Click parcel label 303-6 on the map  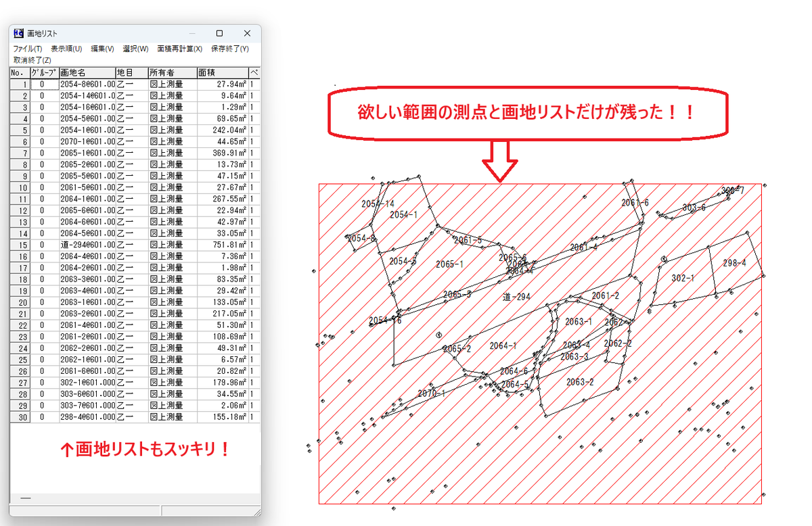pyautogui.click(x=694, y=208)
